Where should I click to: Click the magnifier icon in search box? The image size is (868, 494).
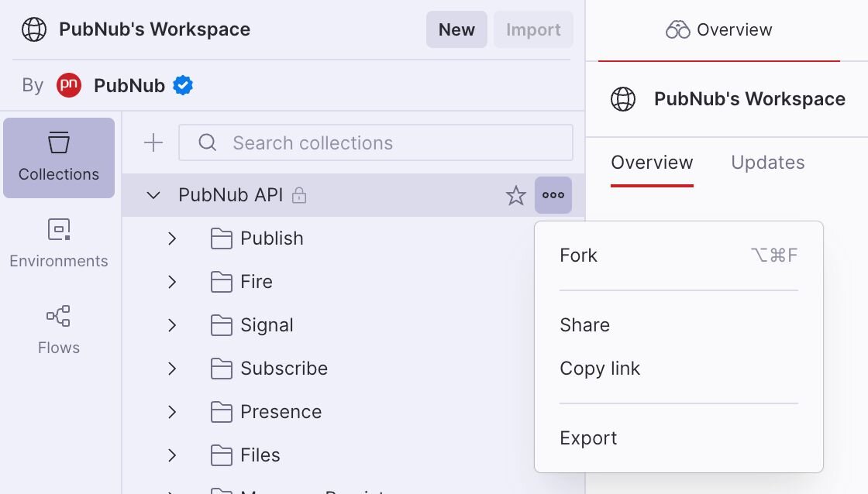pos(207,142)
